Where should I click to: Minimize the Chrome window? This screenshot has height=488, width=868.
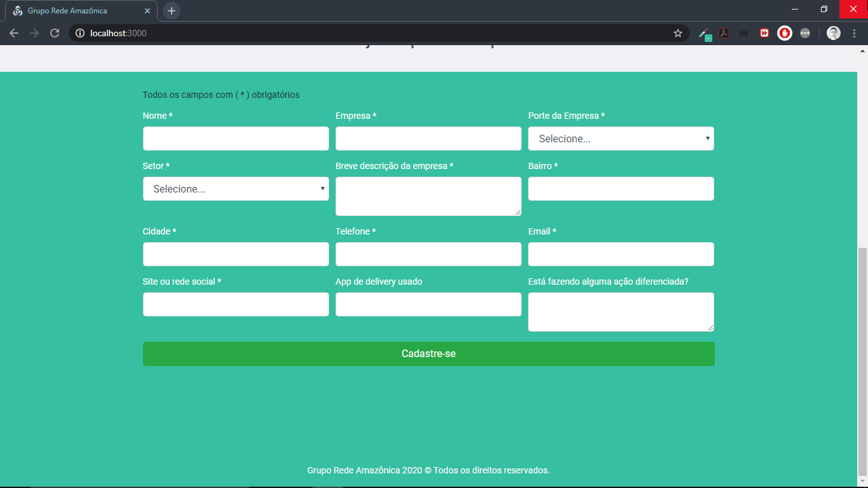pos(795,9)
